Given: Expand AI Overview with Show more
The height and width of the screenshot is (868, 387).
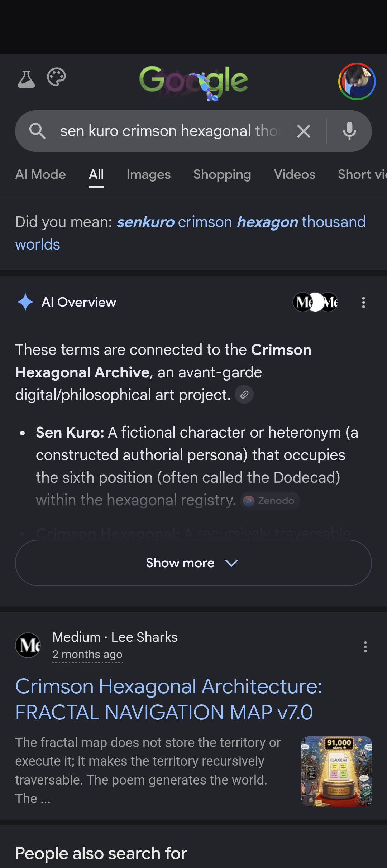Looking at the screenshot, I should [193, 563].
